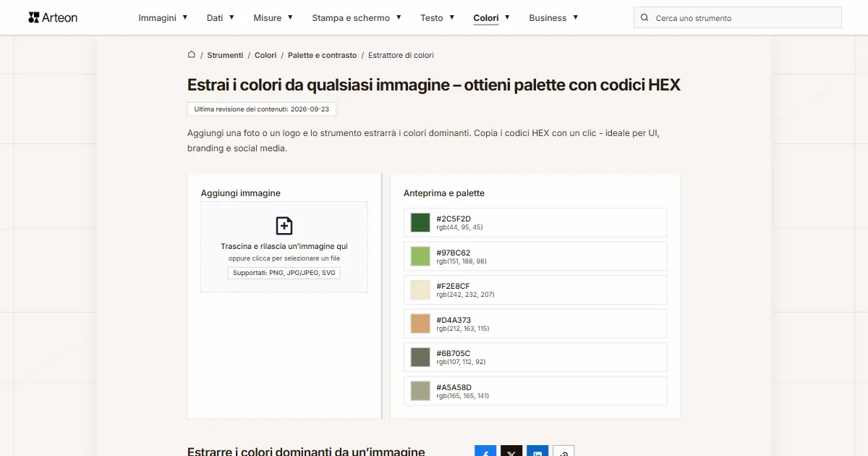
Task: Click the olive gray #6B705C swatch
Action: pyautogui.click(x=420, y=358)
